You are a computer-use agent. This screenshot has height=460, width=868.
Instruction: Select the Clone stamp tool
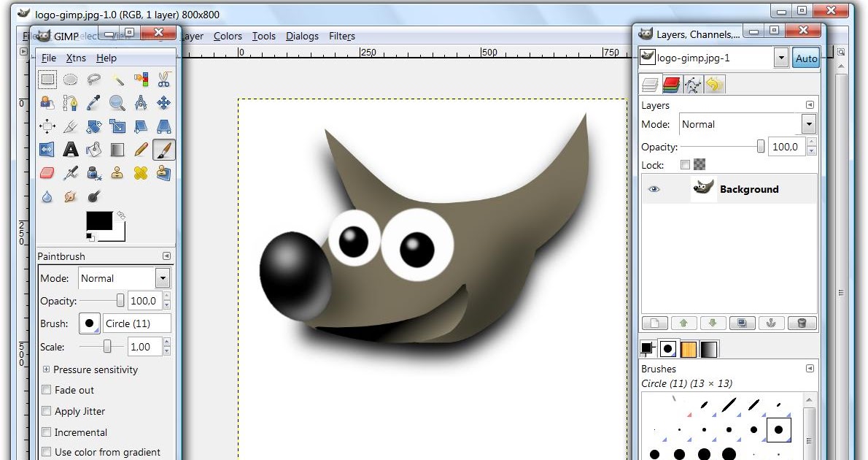coord(117,173)
